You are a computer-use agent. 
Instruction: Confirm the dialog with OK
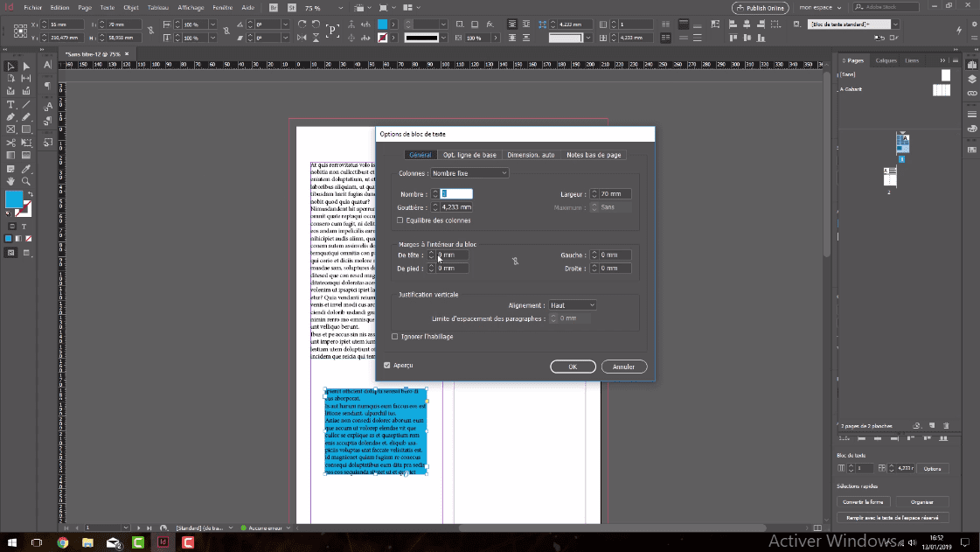pyautogui.click(x=573, y=367)
